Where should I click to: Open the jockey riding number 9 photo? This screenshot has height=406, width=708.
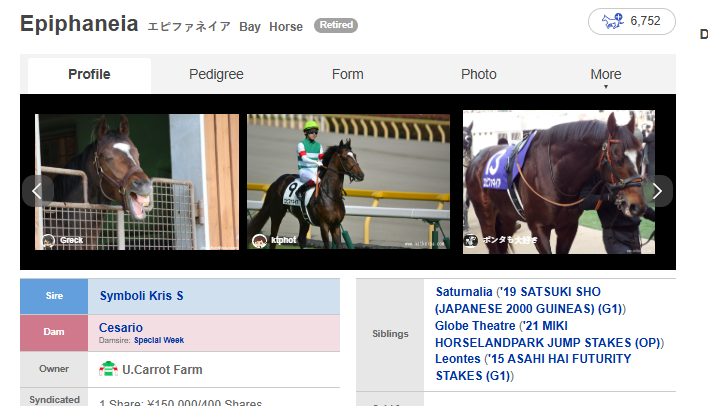click(x=348, y=182)
